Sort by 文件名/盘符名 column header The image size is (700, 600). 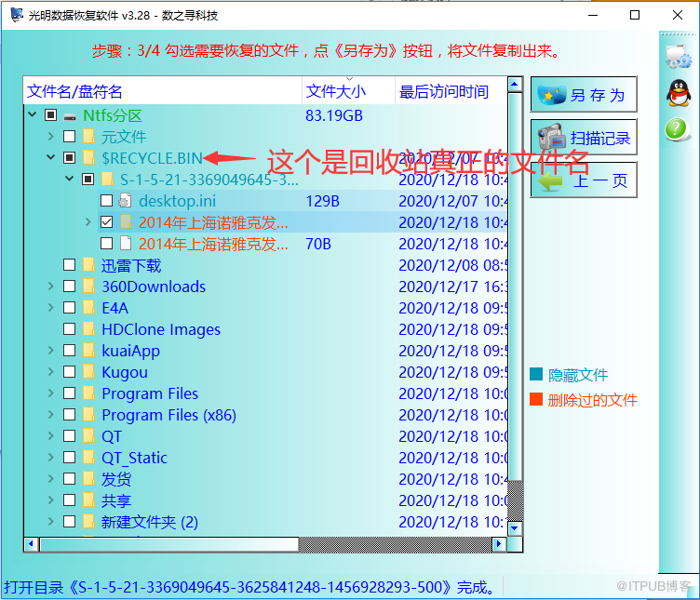tap(163, 91)
